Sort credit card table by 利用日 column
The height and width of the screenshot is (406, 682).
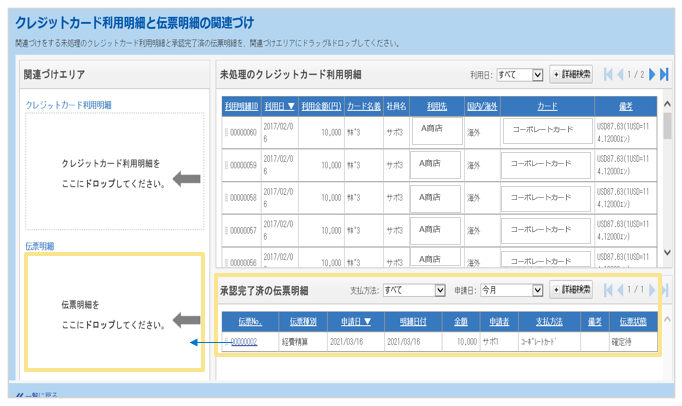click(279, 106)
